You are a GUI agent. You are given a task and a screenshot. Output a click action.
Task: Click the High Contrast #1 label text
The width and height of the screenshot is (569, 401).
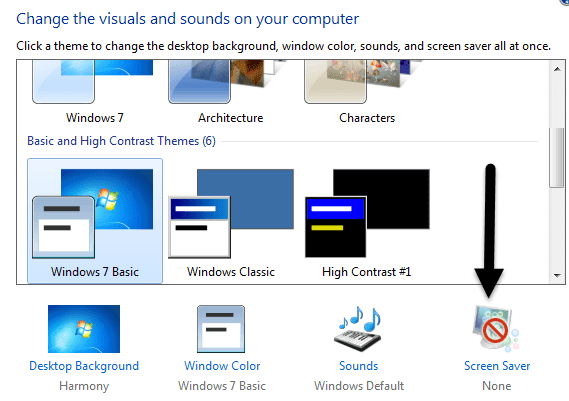(367, 272)
